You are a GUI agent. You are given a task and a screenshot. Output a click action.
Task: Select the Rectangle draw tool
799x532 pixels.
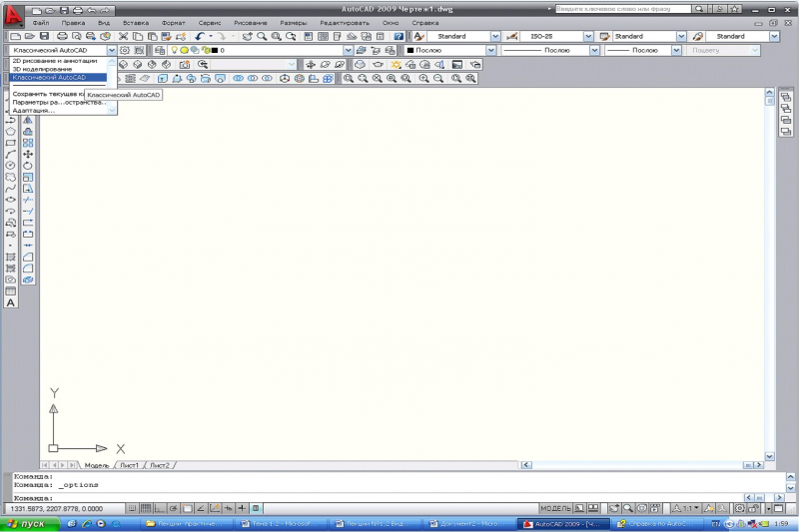pyautogui.click(x=10, y=143)
